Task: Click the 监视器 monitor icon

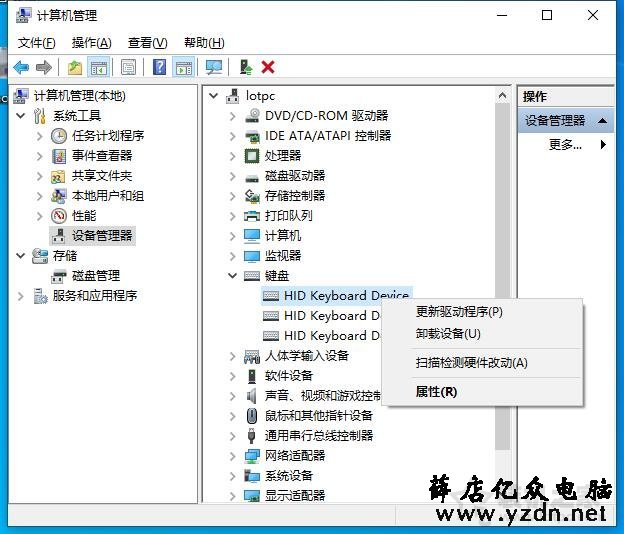Action: click(x=252, y=255)
